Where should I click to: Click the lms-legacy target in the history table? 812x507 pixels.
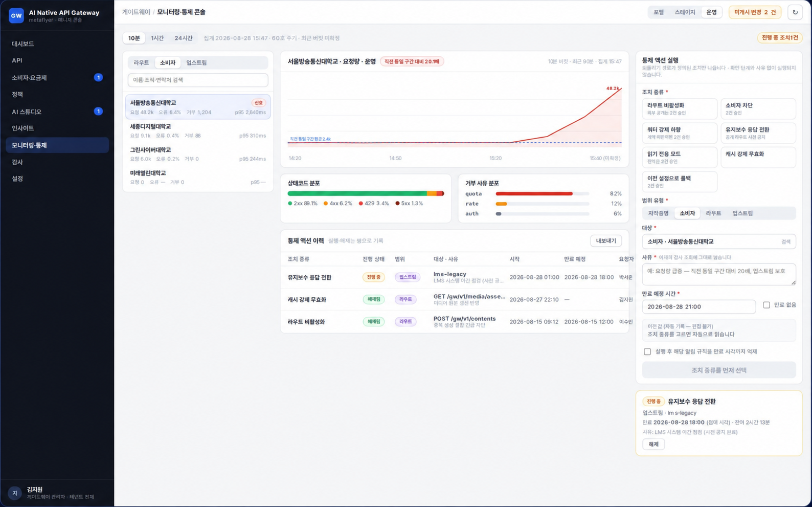click(x=450, y=274)
